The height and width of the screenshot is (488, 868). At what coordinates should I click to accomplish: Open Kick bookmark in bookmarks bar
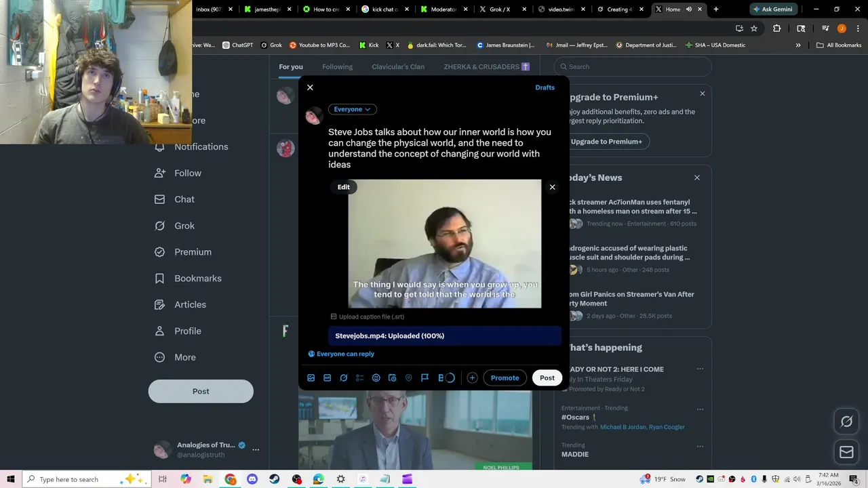pyautogui.click(x=369, y=45)
